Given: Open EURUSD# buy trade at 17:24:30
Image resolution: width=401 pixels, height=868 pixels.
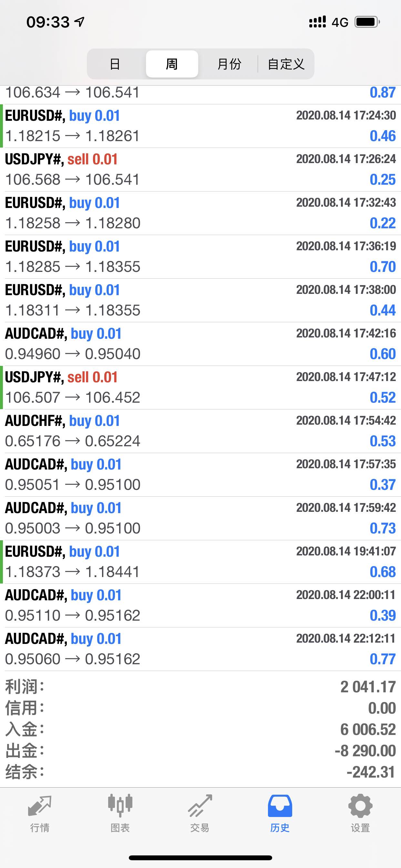Looking at the screenshot, I should [200, 126].
